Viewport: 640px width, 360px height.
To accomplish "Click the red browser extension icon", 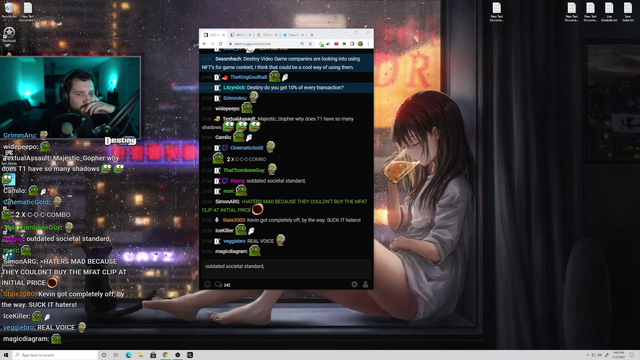I will point(336,44).
